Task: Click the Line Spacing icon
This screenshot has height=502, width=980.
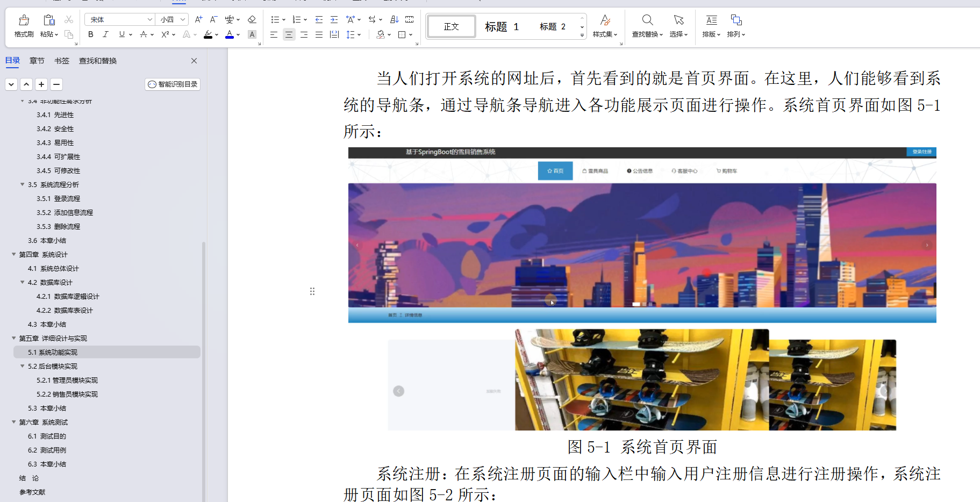Action: point(350,34)
